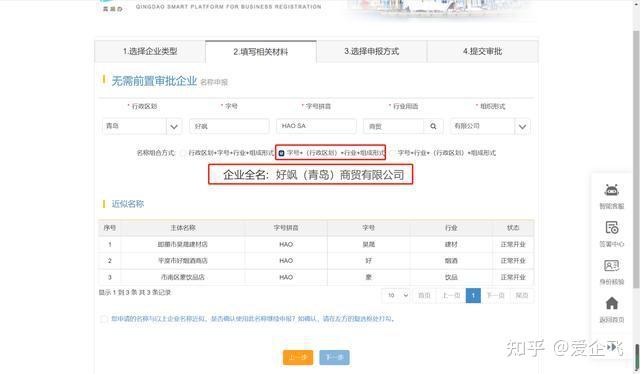Click the 下一页 pagination button

(496, 295)
